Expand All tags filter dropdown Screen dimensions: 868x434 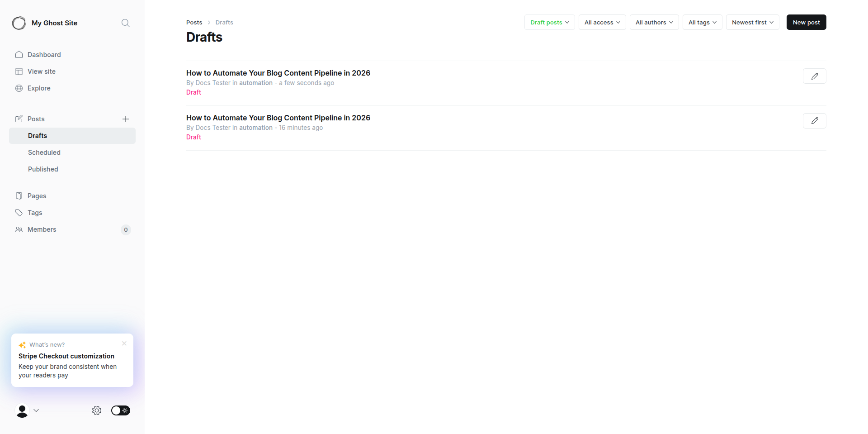703,22
